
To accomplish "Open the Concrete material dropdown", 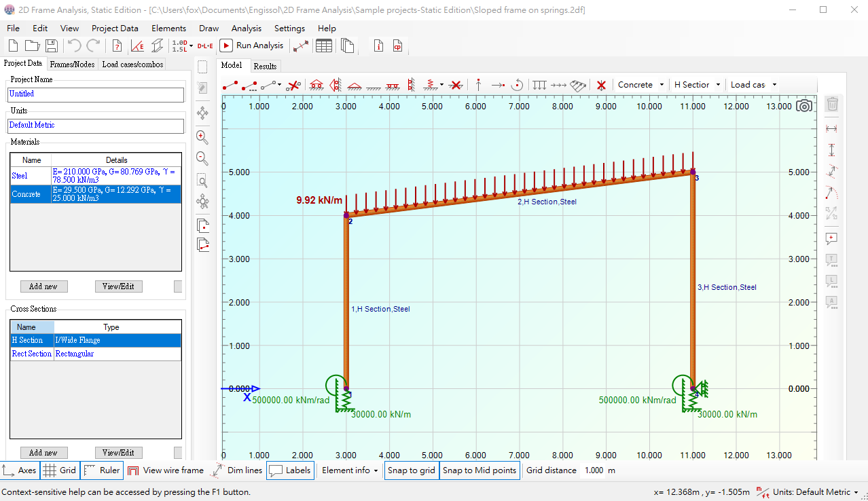I will [641, 85].
